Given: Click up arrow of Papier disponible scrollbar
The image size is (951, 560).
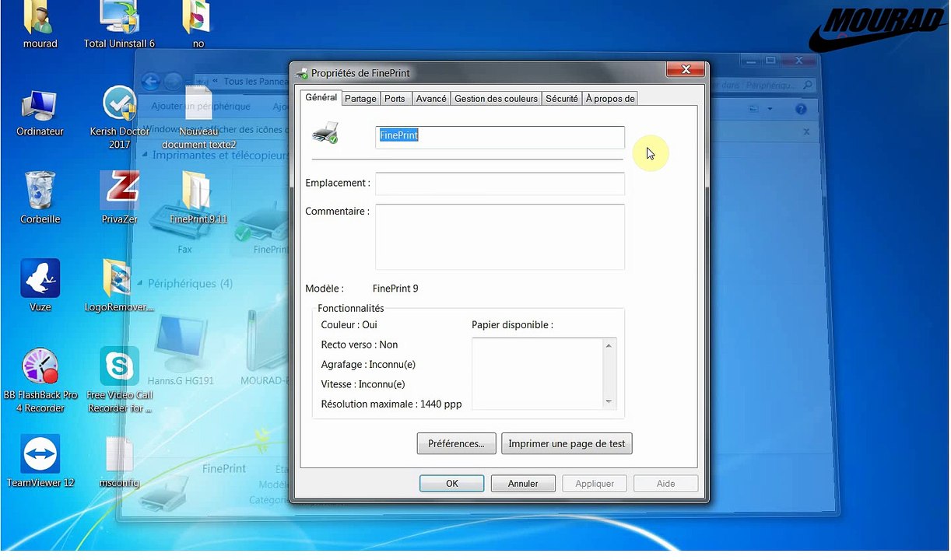Looking at the screenshot, I should [609, 345].
